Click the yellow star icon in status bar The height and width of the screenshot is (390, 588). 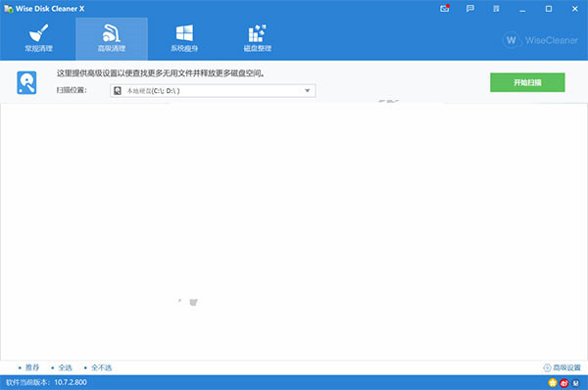(x=553, y=383)
